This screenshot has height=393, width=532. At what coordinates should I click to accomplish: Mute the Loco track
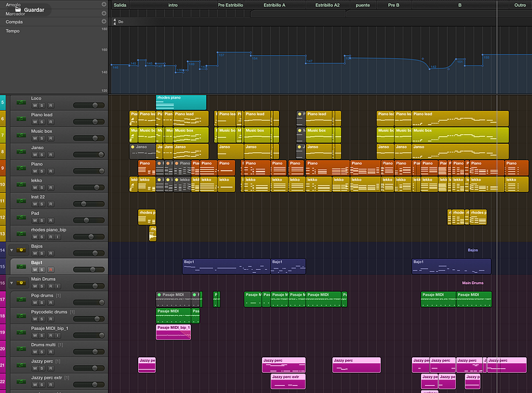35,106
